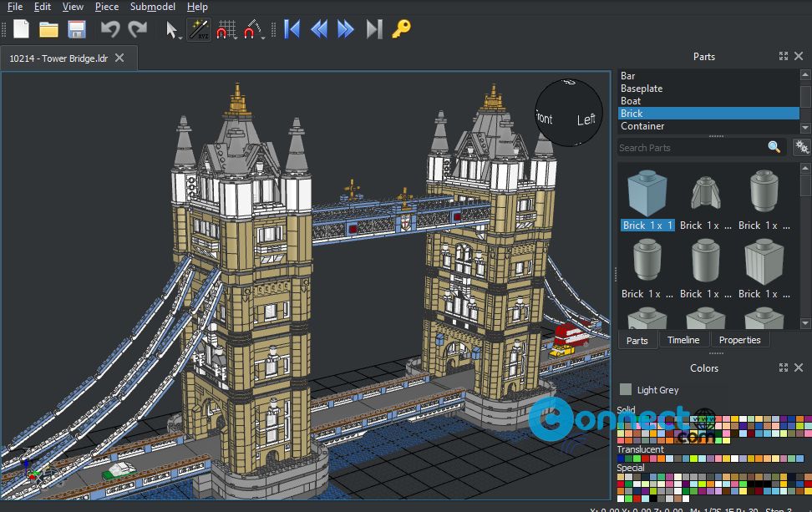Open the File menu
Screen dimensions: 812x512
[x=15, y=7]
